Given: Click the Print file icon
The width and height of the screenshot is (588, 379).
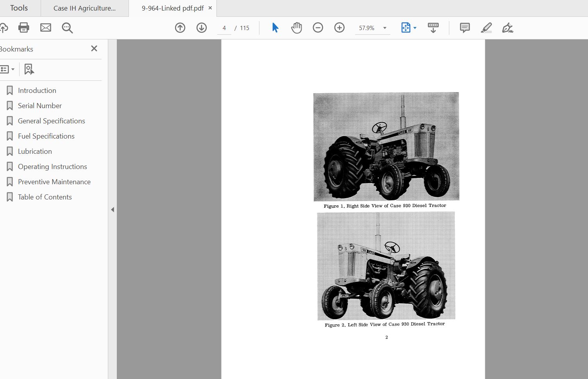Looking at the screenshot, I should click(x=24, y=27).
